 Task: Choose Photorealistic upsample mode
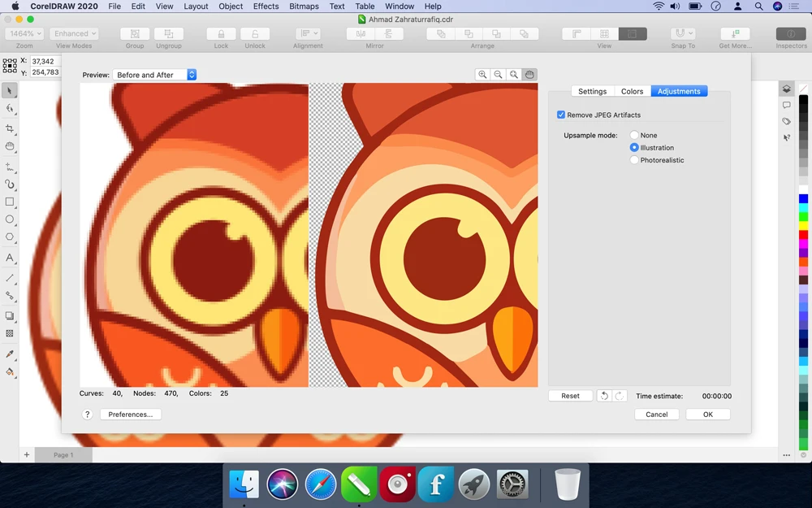click(634, 160)
